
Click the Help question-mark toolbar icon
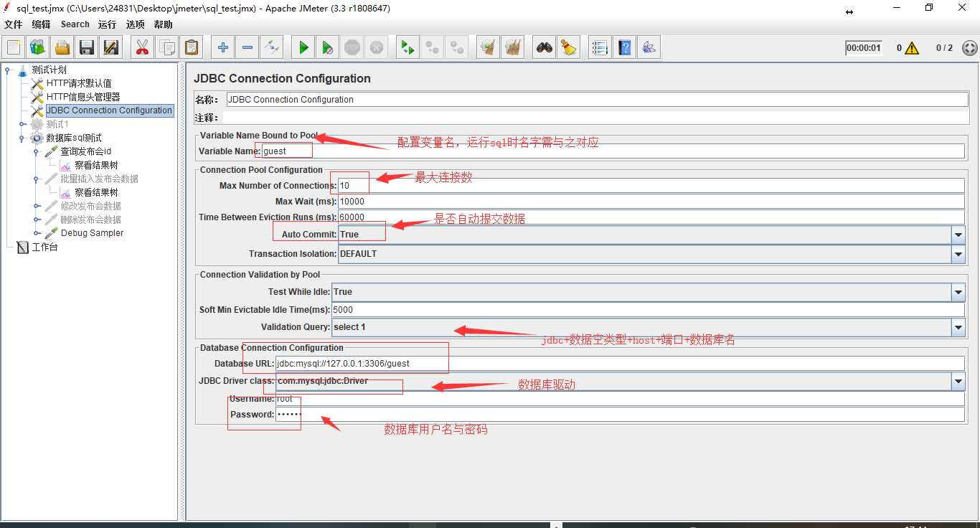pyautogui.click(x=625, y=47)
